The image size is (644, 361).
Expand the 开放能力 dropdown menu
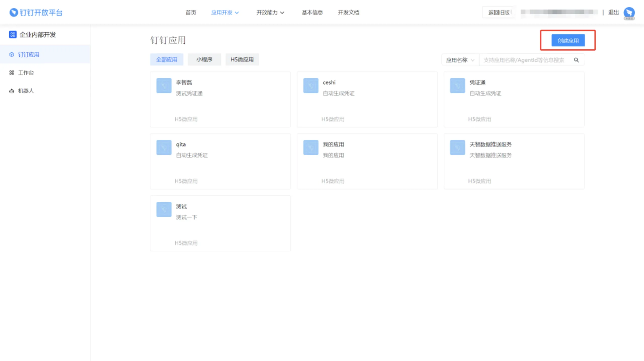270,13
